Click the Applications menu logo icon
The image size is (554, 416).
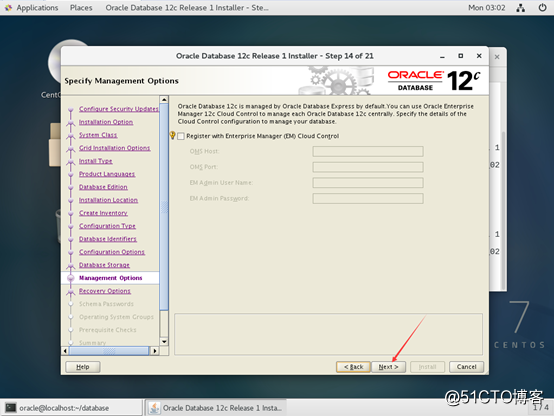[x=8, y=7]
